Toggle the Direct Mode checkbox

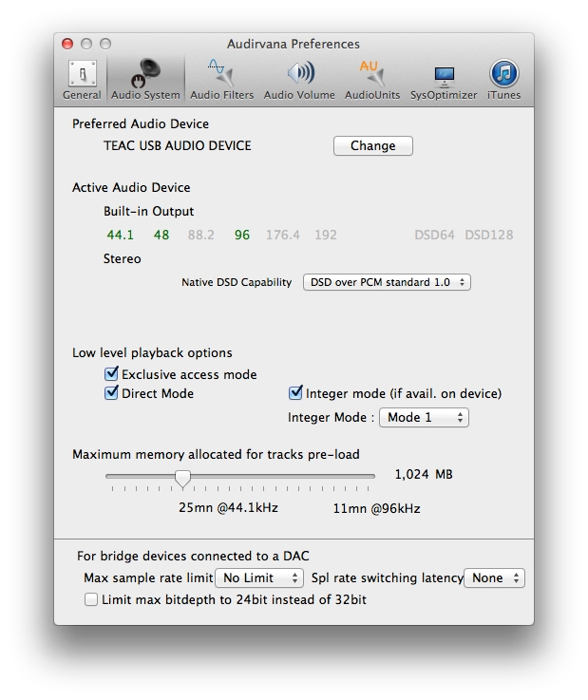pyautogui.click(x=111, y=393)
